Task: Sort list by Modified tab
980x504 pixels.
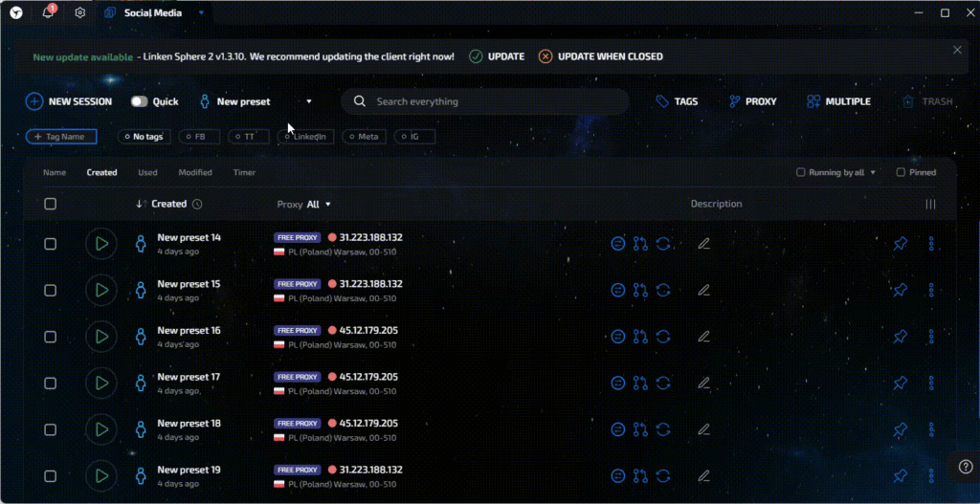Action: [x=195, y=173]
